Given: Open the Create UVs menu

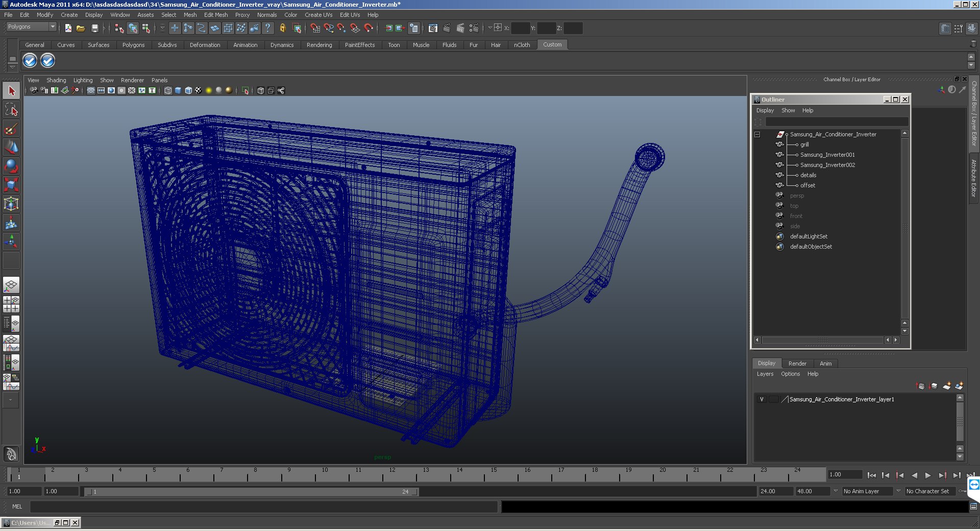Looking at the screenshot, I should [318, 15].
